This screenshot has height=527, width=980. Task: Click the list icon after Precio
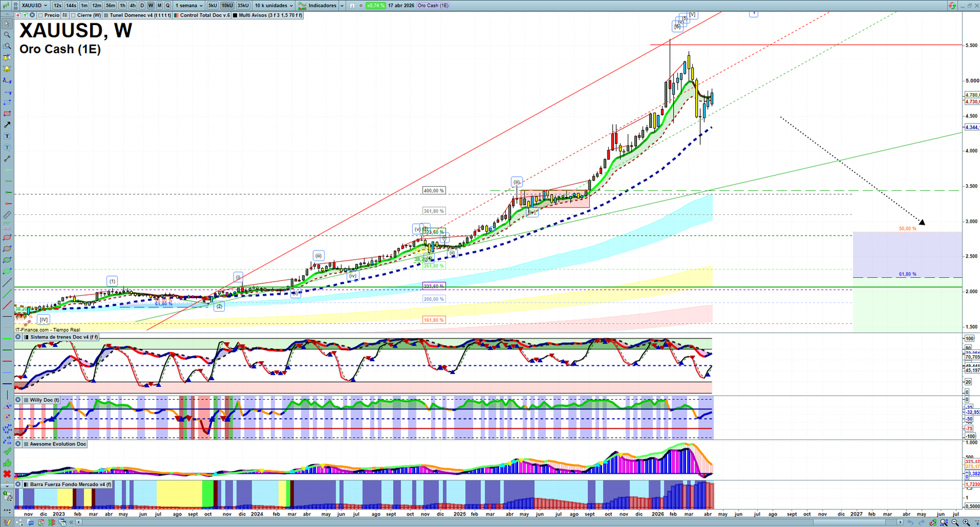[x=65, y=15]
